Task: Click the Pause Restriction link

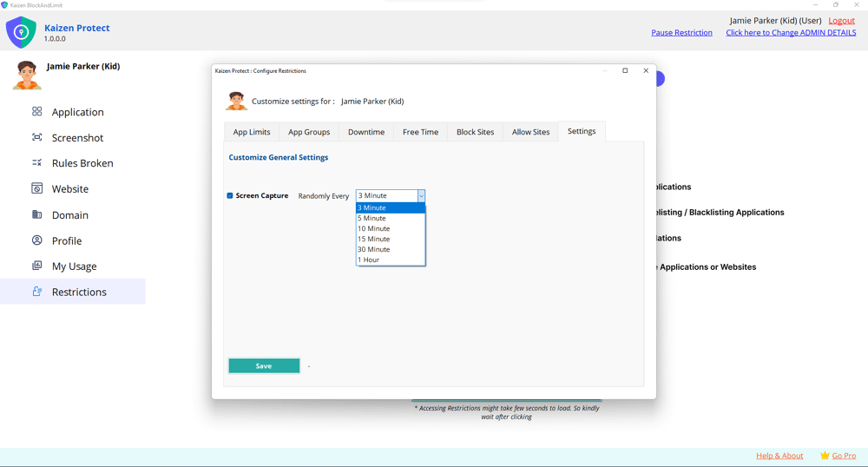Action: [x=681, y=33]
